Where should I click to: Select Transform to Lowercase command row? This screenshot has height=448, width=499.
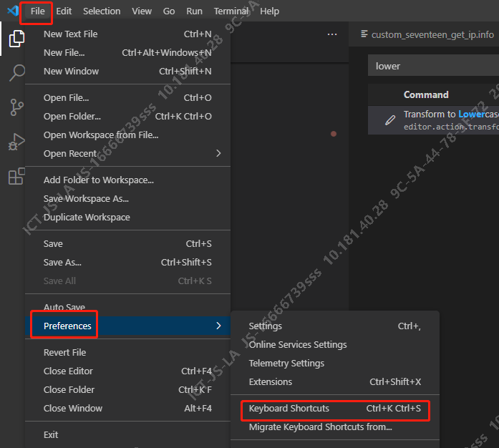pos(444,120)
